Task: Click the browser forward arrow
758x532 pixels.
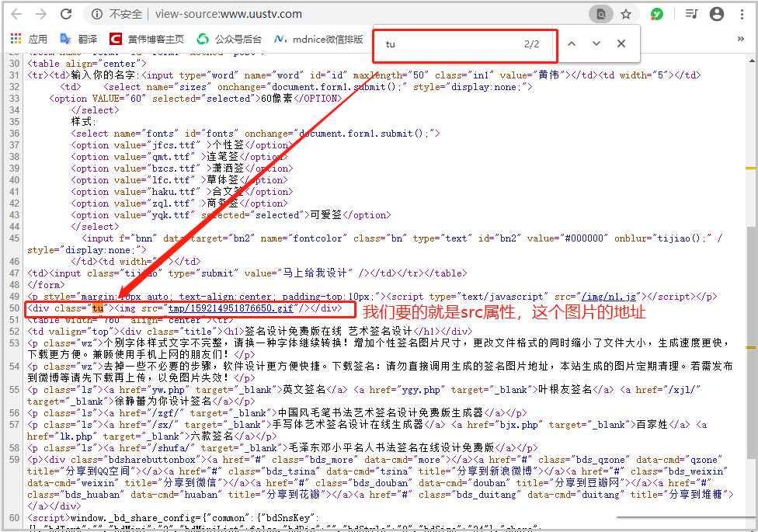Action: click(x=41, y=14)
